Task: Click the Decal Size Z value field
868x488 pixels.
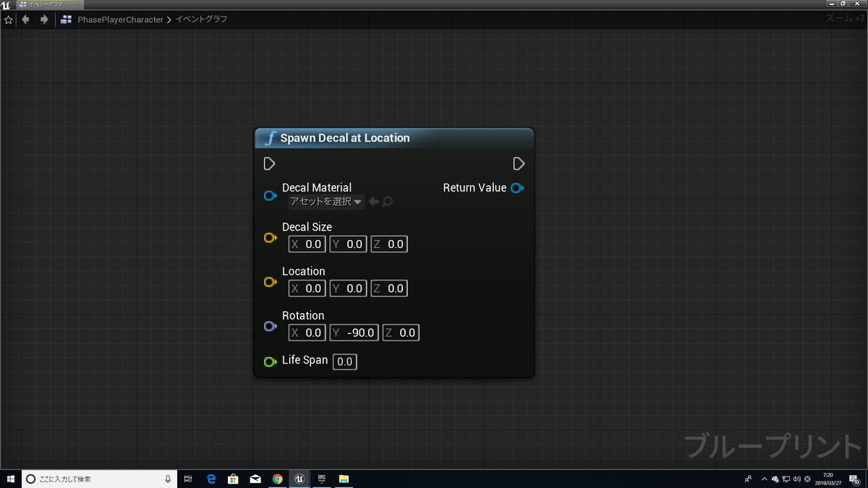Action: (389, 244)
